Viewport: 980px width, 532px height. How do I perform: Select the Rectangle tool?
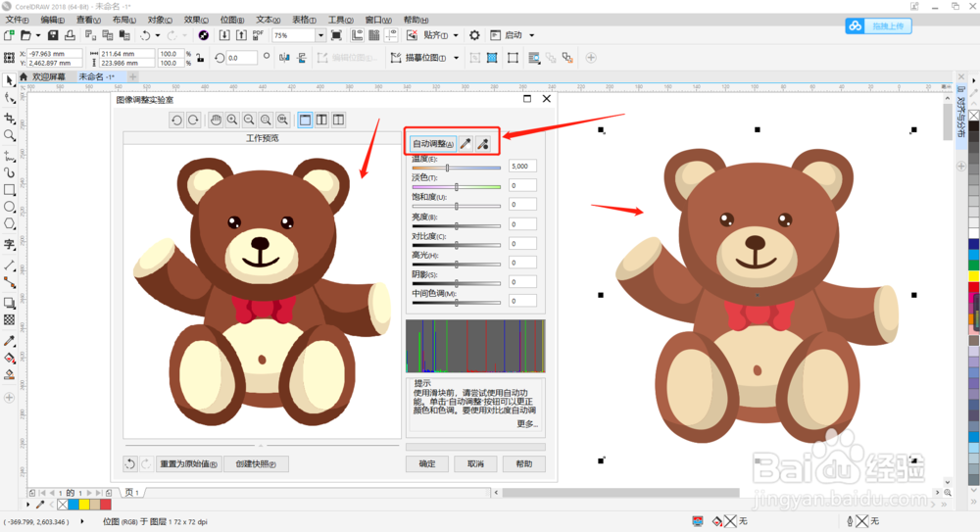10,189
